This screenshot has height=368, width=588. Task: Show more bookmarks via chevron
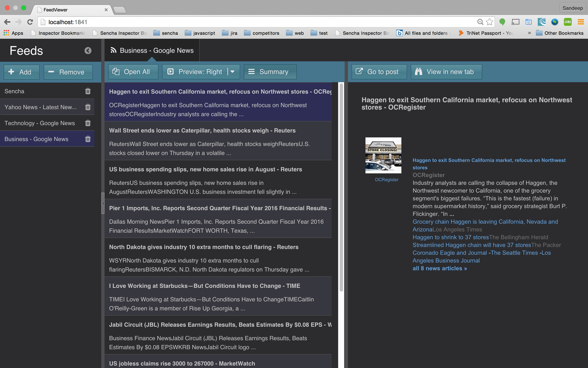tap(529, 33)
